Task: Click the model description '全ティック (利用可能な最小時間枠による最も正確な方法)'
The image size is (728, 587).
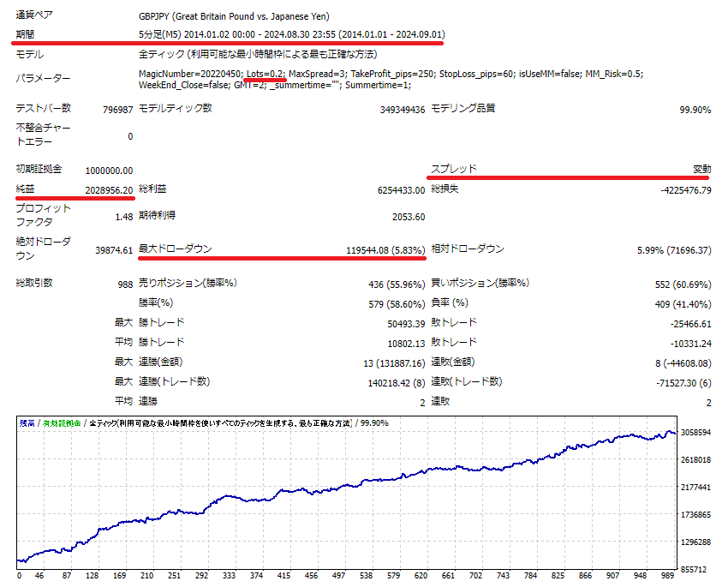Action: point(258,54)
